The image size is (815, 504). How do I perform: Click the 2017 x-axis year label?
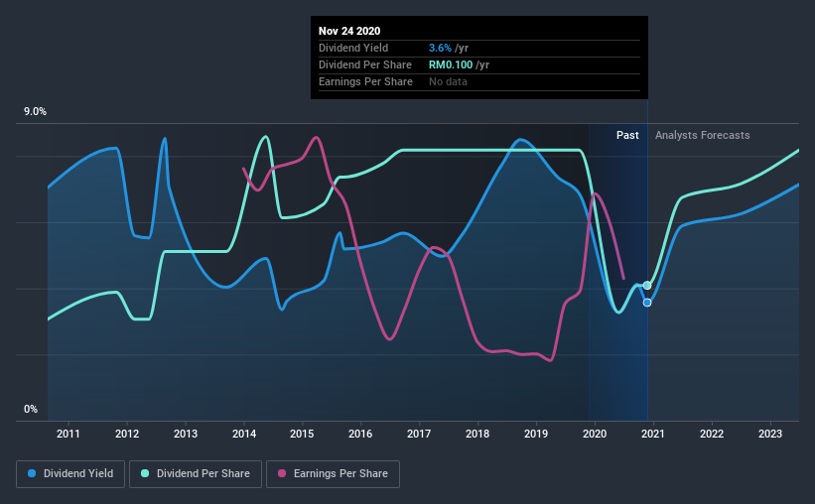coord(419,434)
